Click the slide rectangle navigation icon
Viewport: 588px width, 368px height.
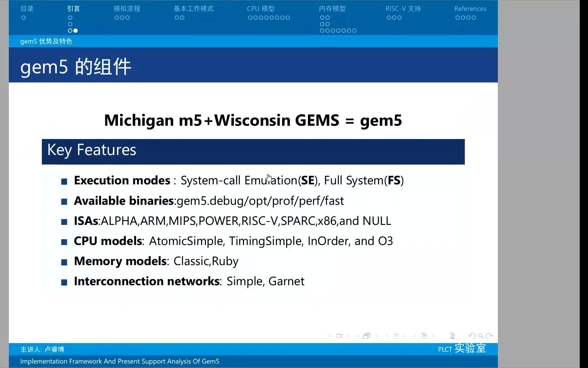[339, 336]
